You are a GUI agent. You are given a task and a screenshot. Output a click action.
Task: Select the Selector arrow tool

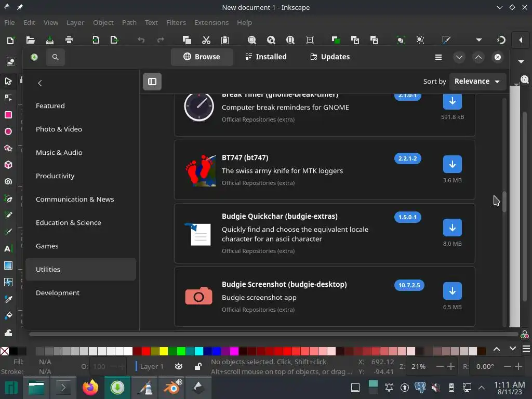click(8, 81)
